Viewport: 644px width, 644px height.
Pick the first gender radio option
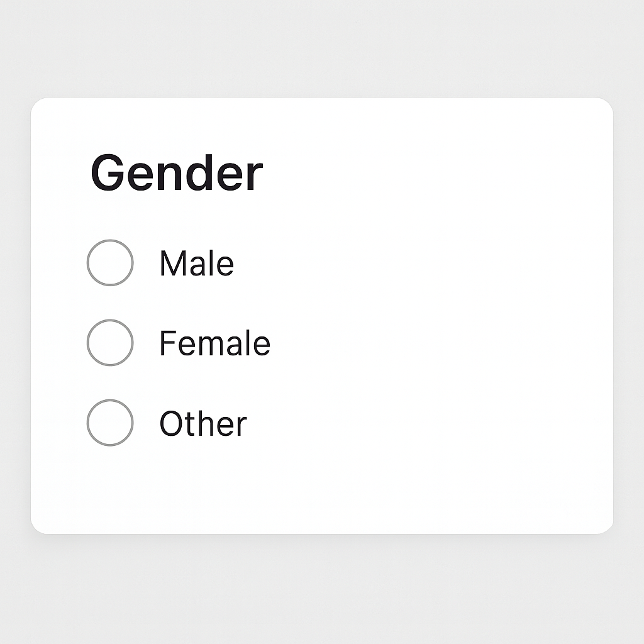pyautogui.click(x=110, y=263)
